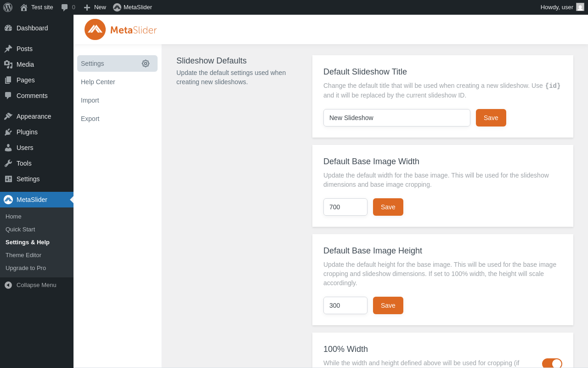This screenshot has width=588, height=368.
Task: Click the Tools wrench icon
Action: [8, 163]
